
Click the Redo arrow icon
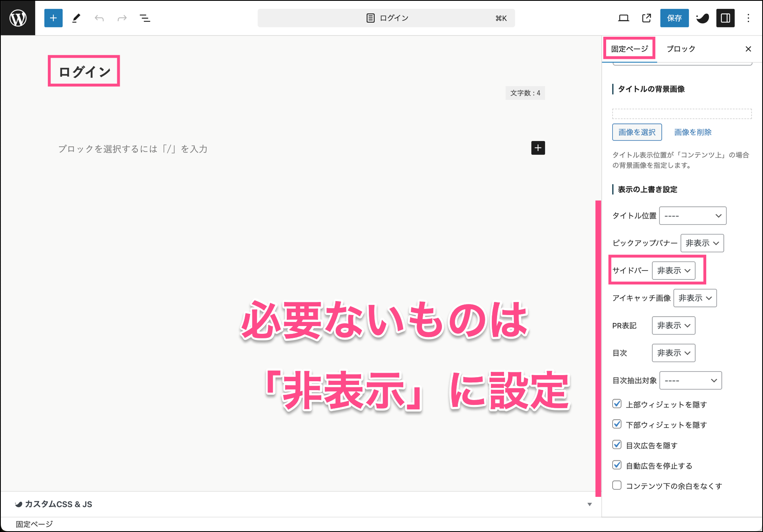click(122, 18)
